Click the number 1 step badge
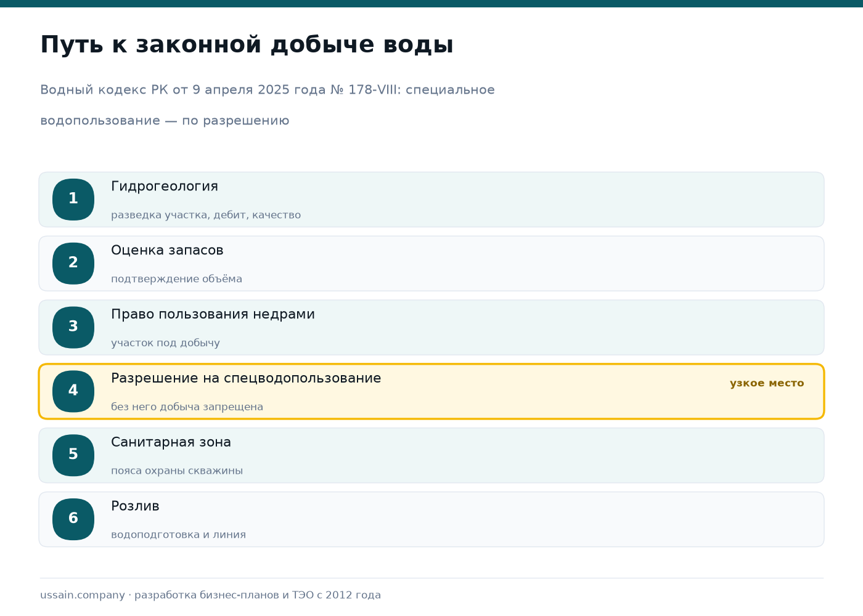 point(73,200)
